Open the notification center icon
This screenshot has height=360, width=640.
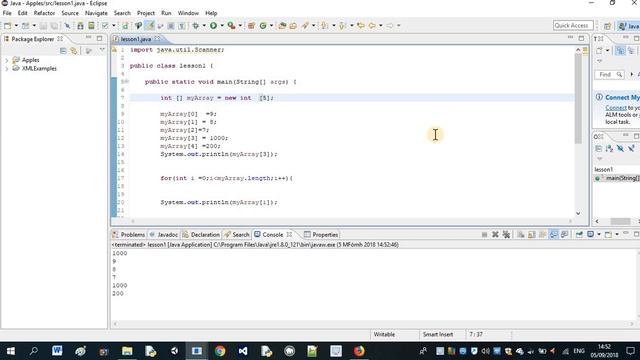(x=631, y=351)
